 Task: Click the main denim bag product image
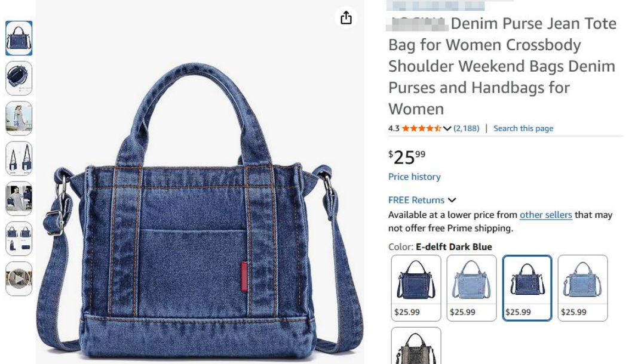point(200,209)
